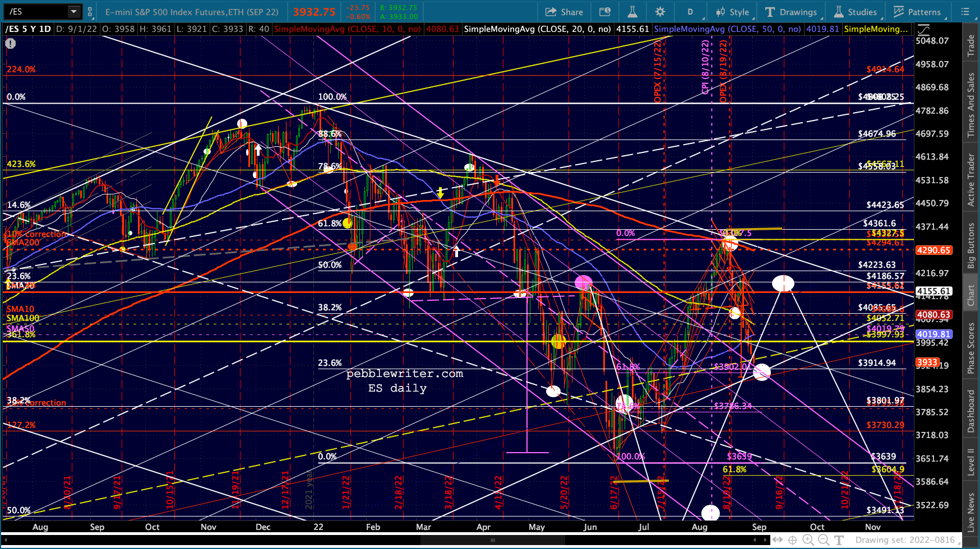This screenshot has width=980, height=549.
Task: Click the flask icon in top toolbar
Action: point(632,12)
